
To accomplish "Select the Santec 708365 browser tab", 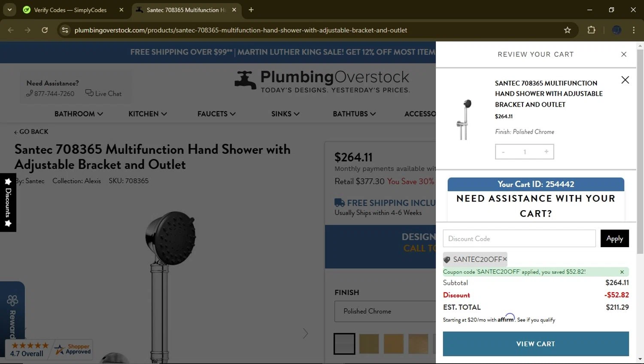I will tap(185, 10).
